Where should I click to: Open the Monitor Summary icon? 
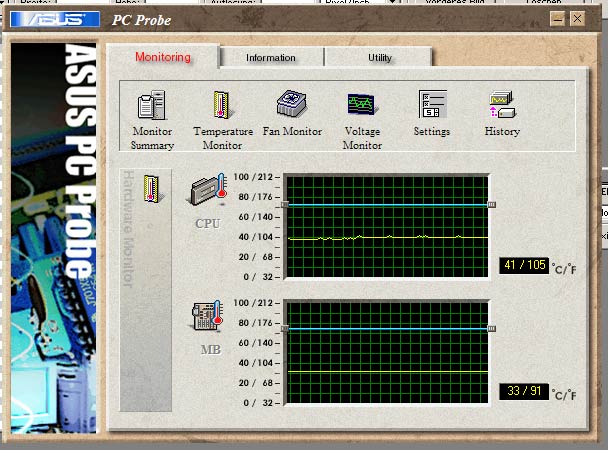[x=152, y=105]
